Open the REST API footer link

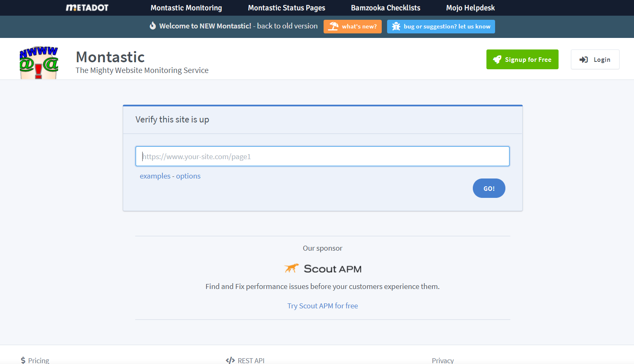pos(251,361)
